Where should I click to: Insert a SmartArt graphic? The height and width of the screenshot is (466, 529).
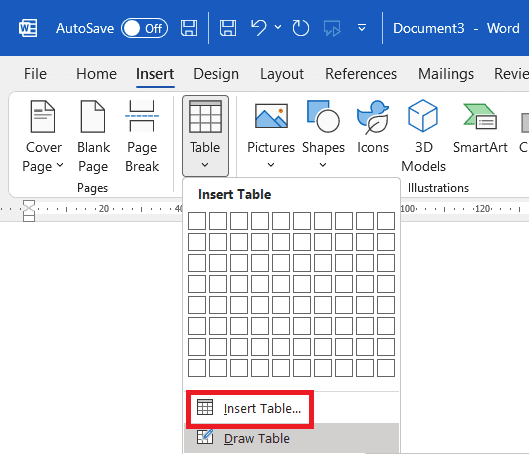pos(480,128)
